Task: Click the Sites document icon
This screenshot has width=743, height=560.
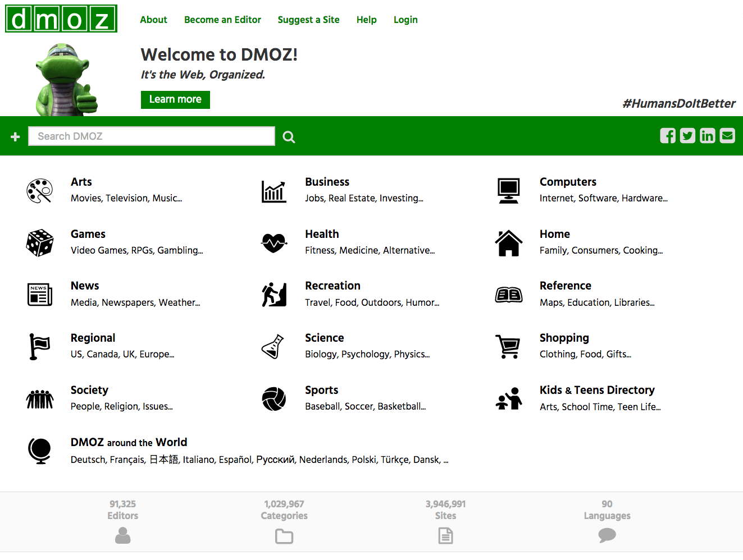Action: 446,536
